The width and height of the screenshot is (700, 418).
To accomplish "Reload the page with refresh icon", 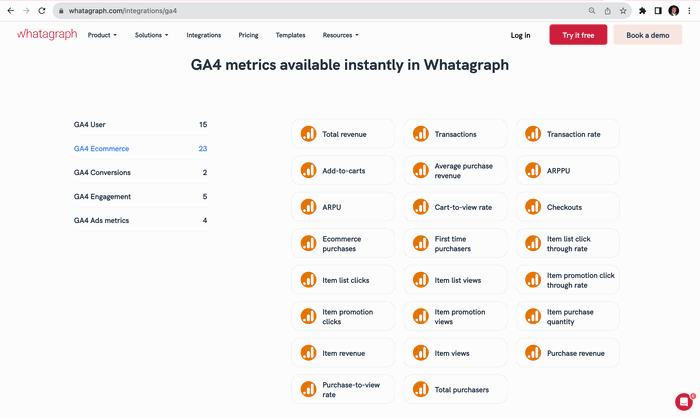I will [x=42, y=11].
